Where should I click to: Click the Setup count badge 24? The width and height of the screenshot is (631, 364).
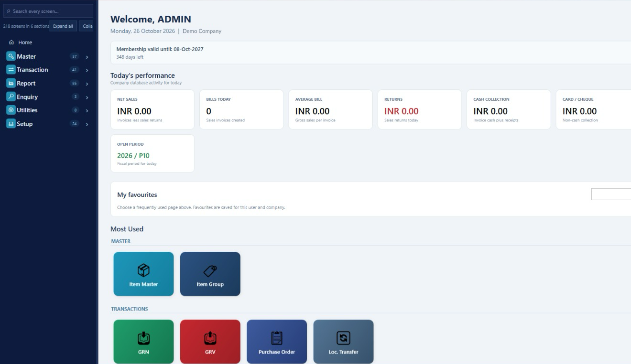point(74,124)
